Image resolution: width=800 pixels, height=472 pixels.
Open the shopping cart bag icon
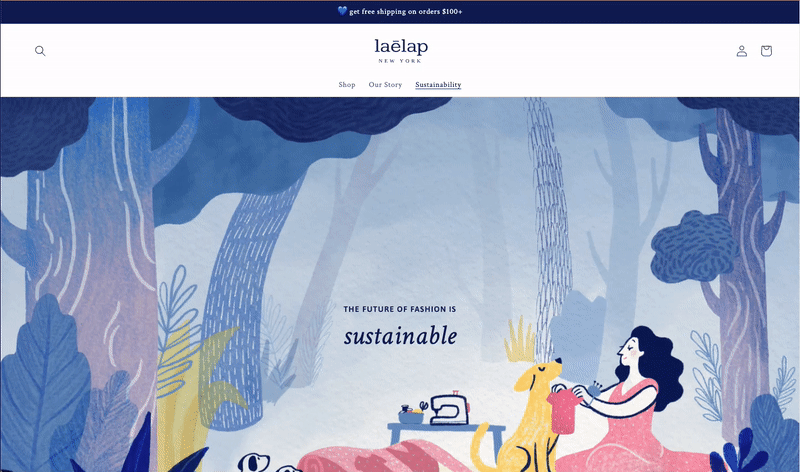click(x=766, y=51)
